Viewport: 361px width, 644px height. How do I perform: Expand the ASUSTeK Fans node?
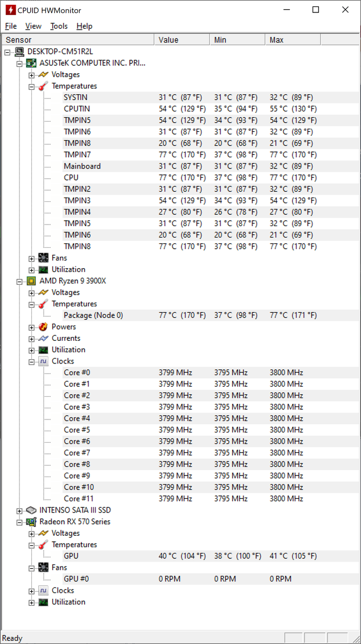[32, 259]
